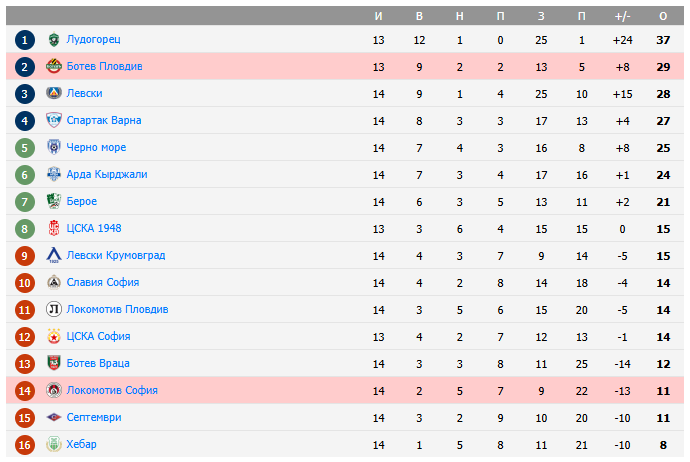Click the Lokomotiv Plovdiv team crest
The height and width of the screenshot is (462, 690).
(54, 310)
